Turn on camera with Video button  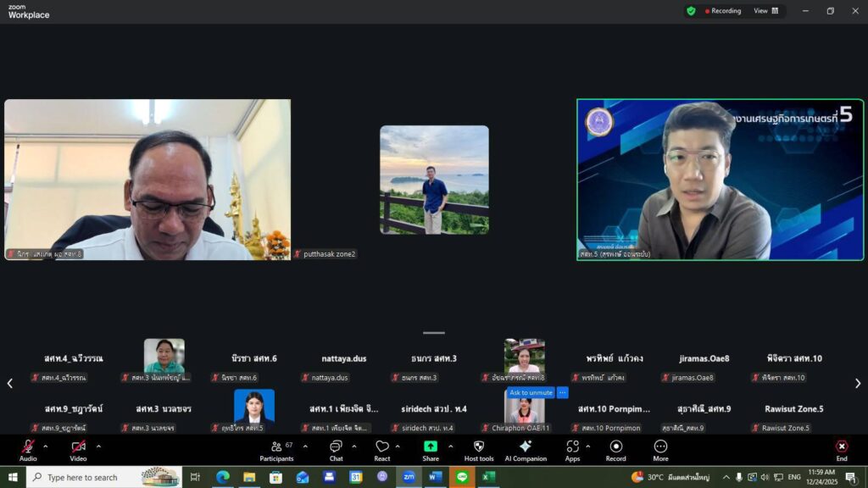click(78, 449)
